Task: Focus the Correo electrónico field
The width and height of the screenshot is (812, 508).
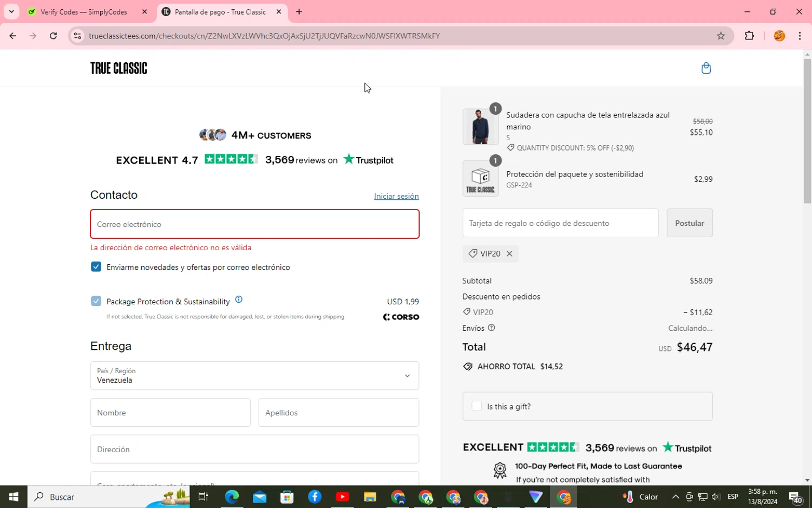Action: (254, 224)
